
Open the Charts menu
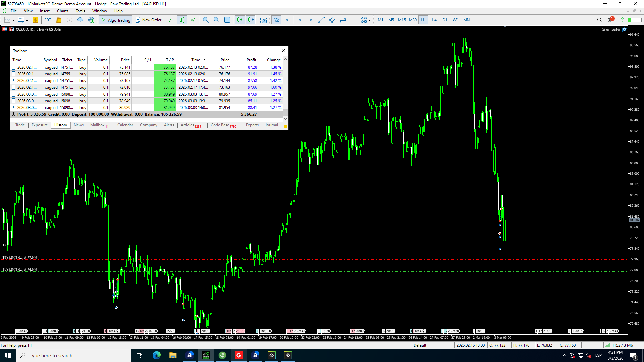pyautogui.click(x=62, y=11)
